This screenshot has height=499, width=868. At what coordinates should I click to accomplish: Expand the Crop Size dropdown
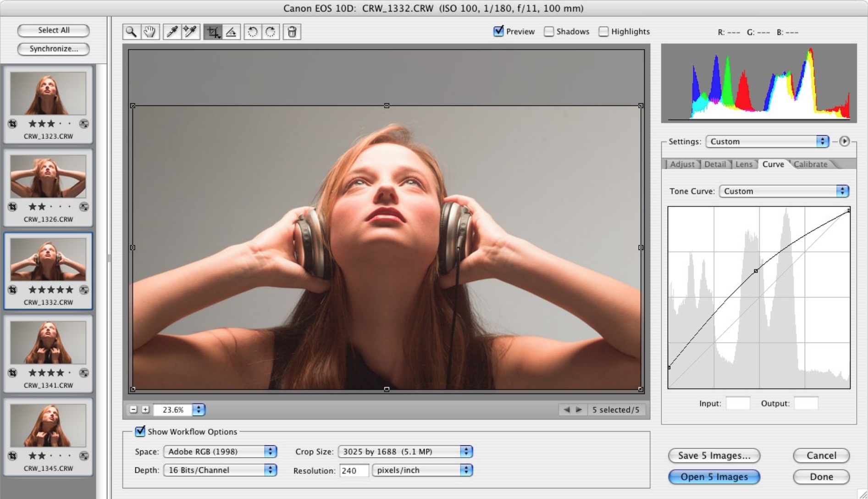point(405,452)
